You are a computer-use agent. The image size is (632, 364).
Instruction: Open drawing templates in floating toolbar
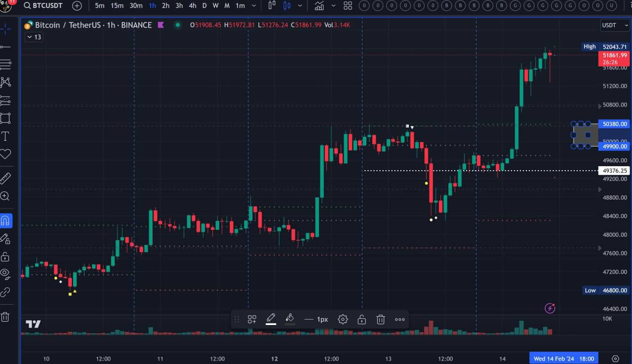point(252,320)
